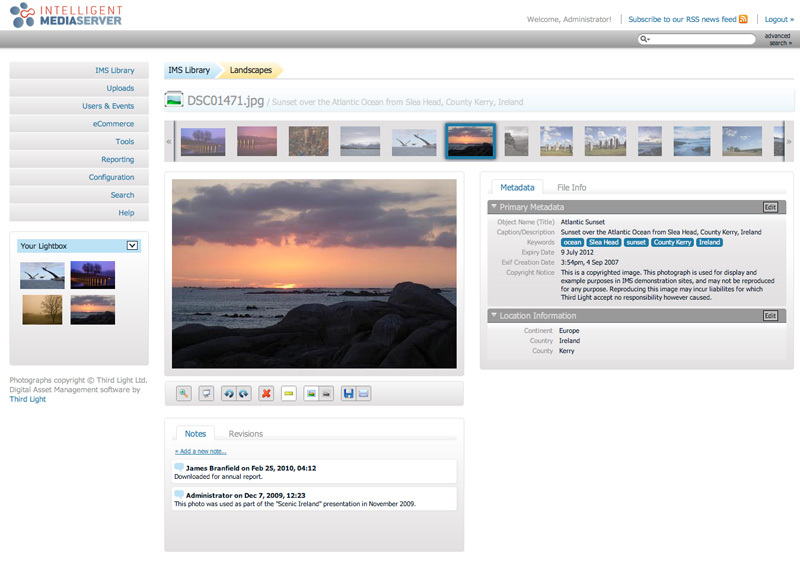
Task: Click the 'ocean' keyword tag
Action: point(572,242)
